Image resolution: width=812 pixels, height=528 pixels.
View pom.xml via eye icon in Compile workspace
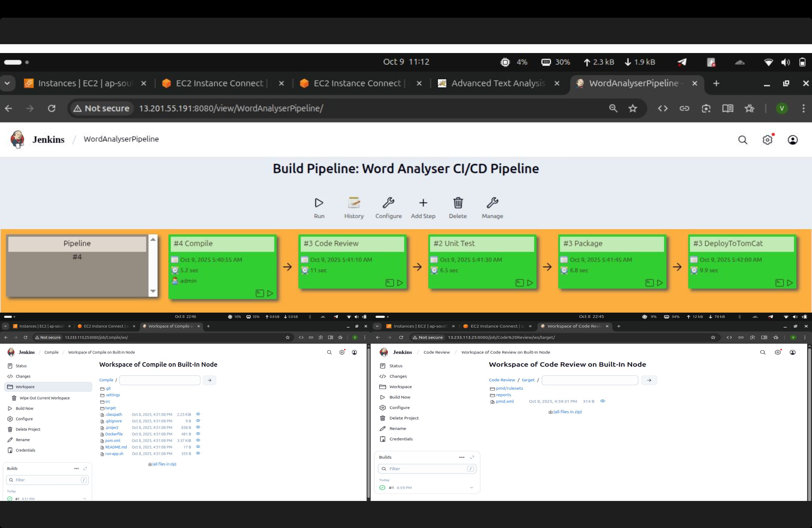(198, 440)
